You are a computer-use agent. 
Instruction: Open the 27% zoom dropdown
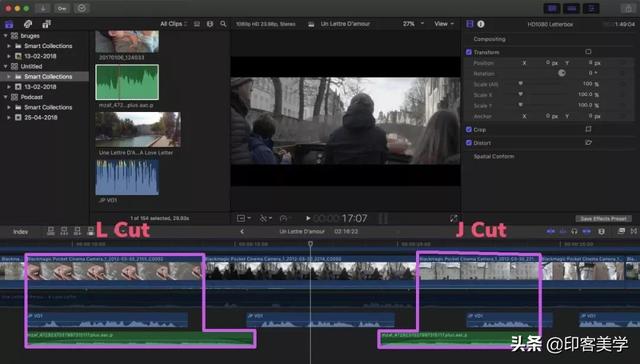pyautogui.click(x=413, y=24)
